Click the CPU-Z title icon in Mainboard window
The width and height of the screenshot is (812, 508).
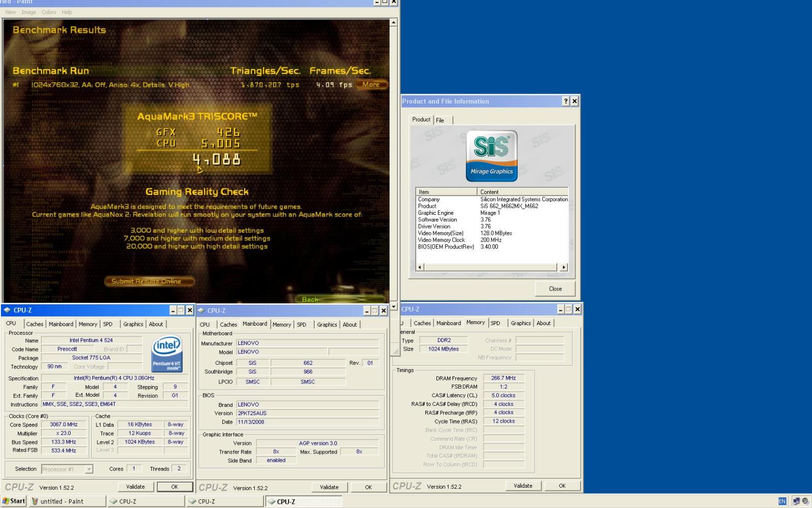coord(201,310)
